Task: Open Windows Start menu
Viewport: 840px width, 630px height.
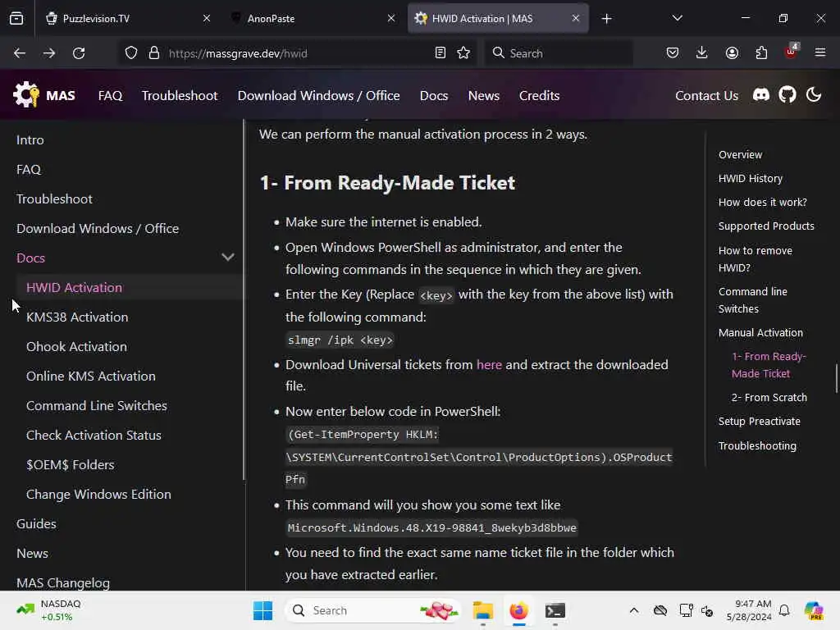Action: (x=262, y=610)
